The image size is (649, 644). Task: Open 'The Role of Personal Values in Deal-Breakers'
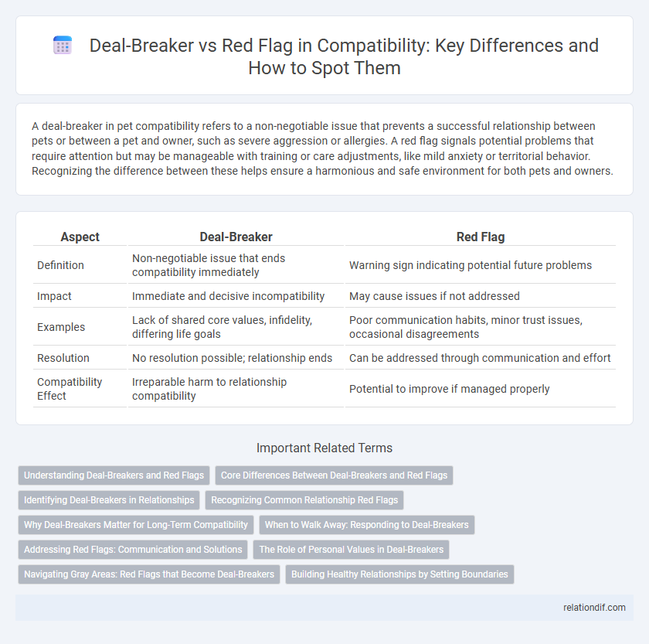pos(351,550)
